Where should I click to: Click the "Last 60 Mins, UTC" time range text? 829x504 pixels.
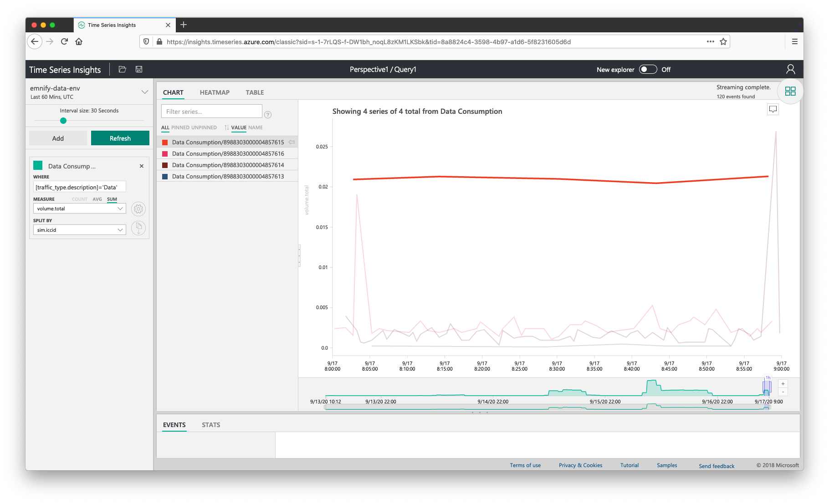pyautogui.click(x=52, y=97)
